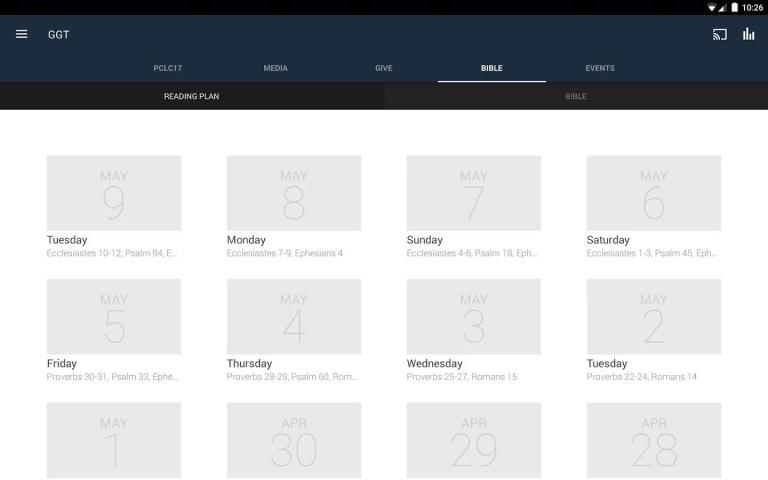Viewport: 768px width, 480px height.
Task: Select the EVENTS tab
Action: (x=600, y=68)
